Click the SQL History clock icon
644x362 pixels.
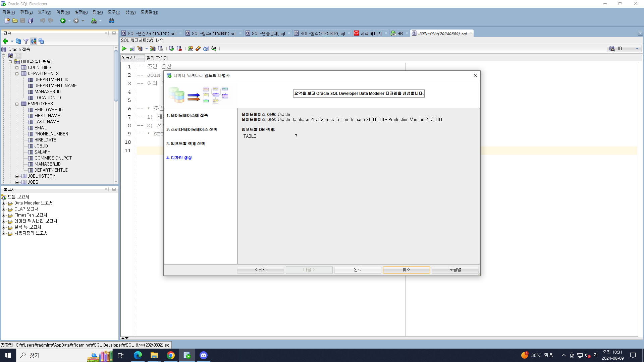point(206,49)
